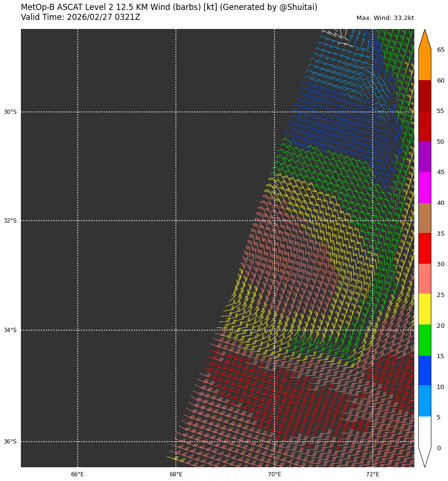Choose the green 15–20 kt colorbar segment

tap(424, 340)
